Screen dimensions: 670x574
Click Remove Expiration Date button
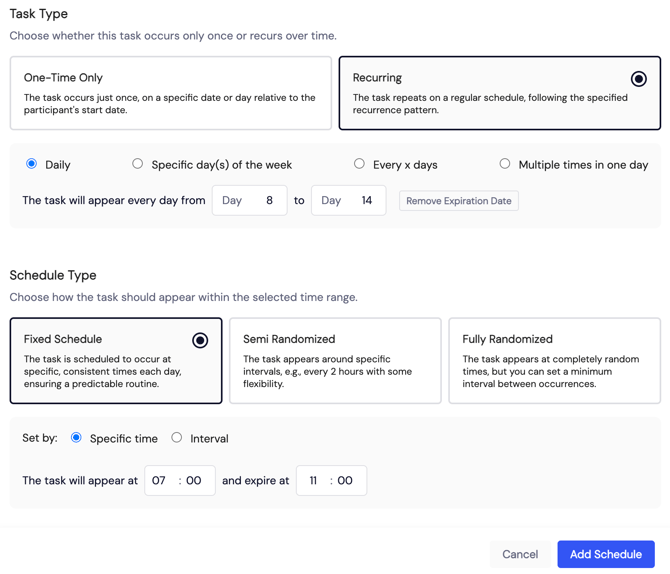458,200
